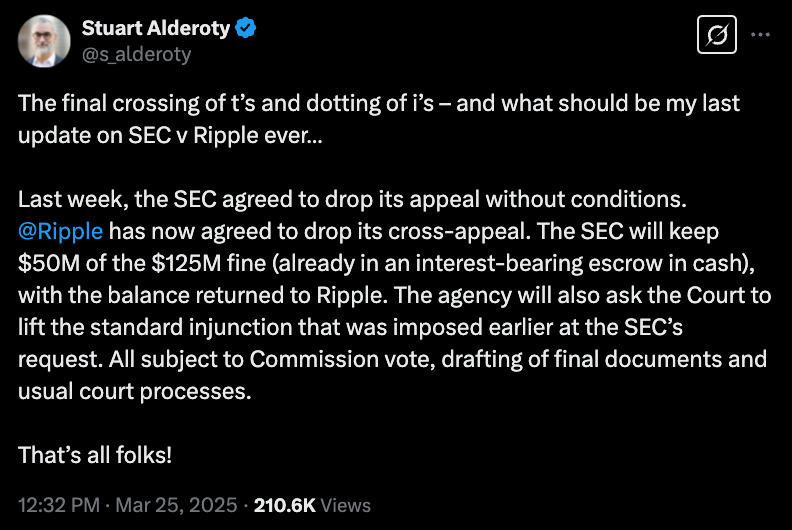Open the @s_alderoty handle link
This screenshot has width=792, height=530.
(x=136, y=54)
